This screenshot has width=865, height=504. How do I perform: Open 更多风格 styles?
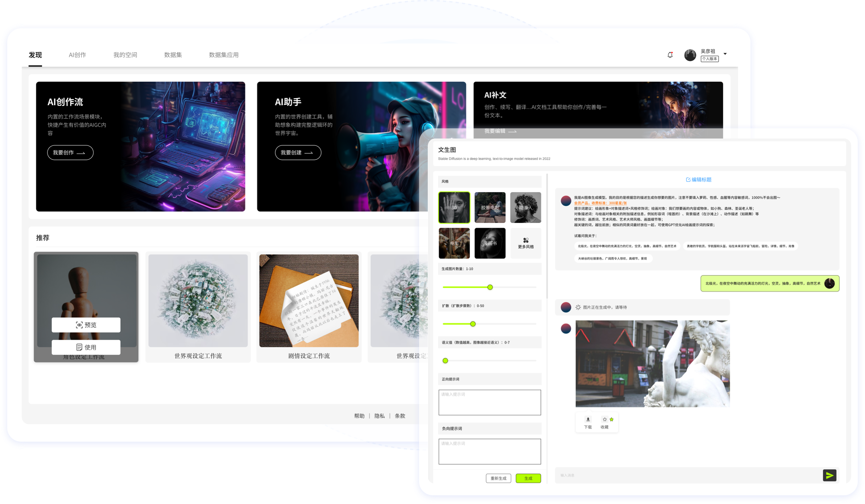coord(526,243)
